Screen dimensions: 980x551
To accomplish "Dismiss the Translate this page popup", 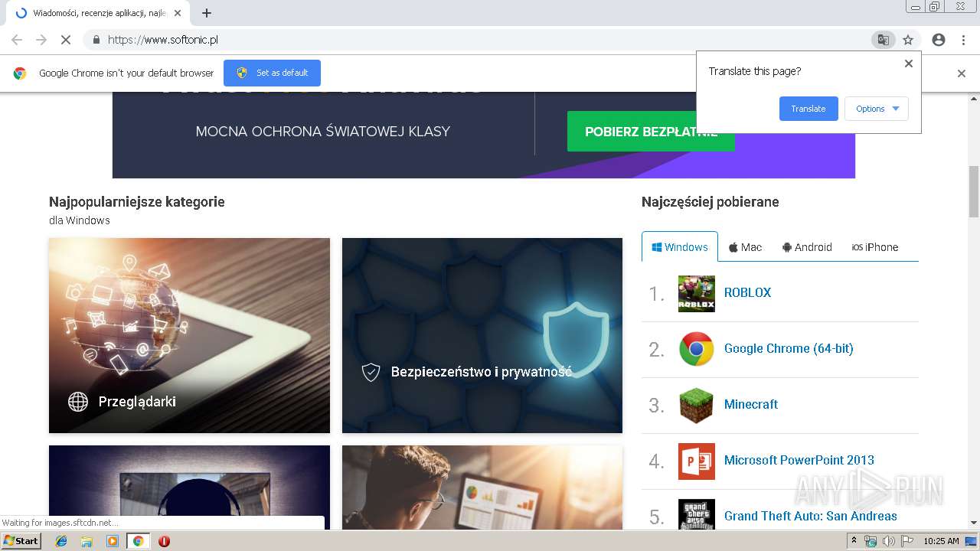I will click(x=909, y=64).
